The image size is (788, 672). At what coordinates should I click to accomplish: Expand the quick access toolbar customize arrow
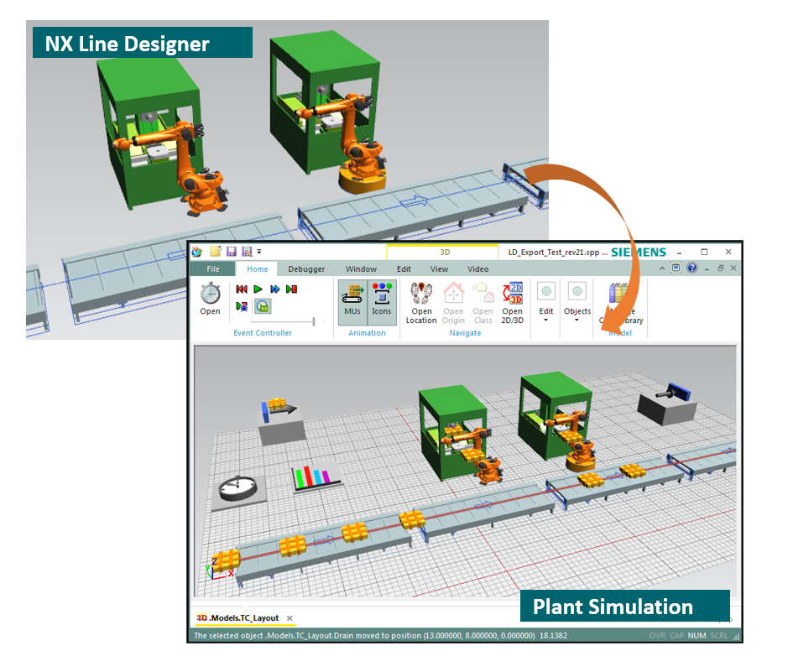coord(259,251)
